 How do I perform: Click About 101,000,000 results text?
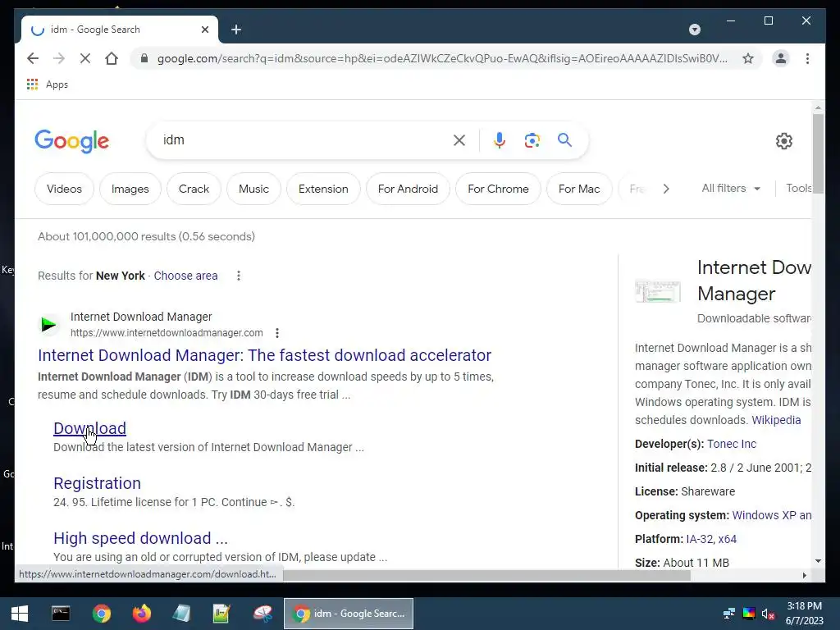pos(146,236)
